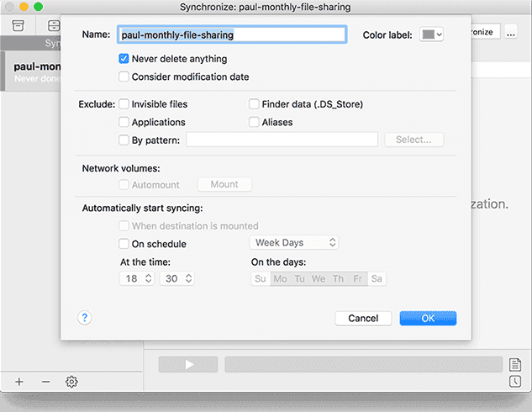Click the help question mark button
This screenshot has width=532, height=412.
point(84,318)
